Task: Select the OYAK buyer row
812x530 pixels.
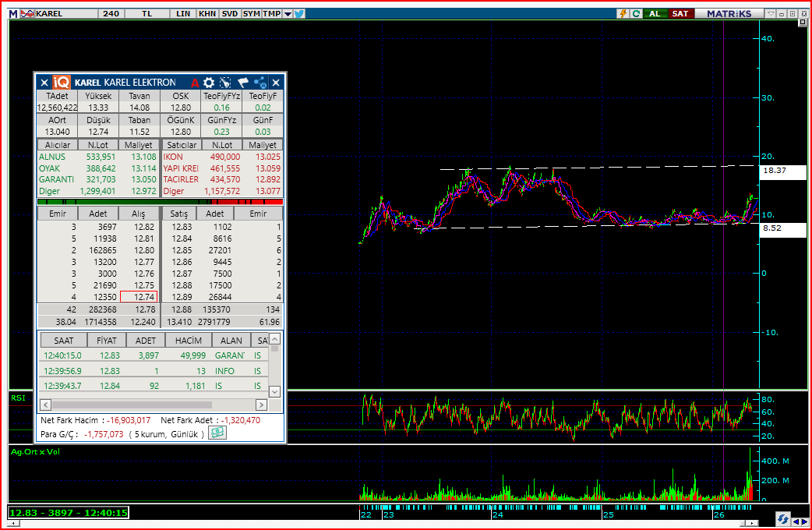Action: [97, 168]
